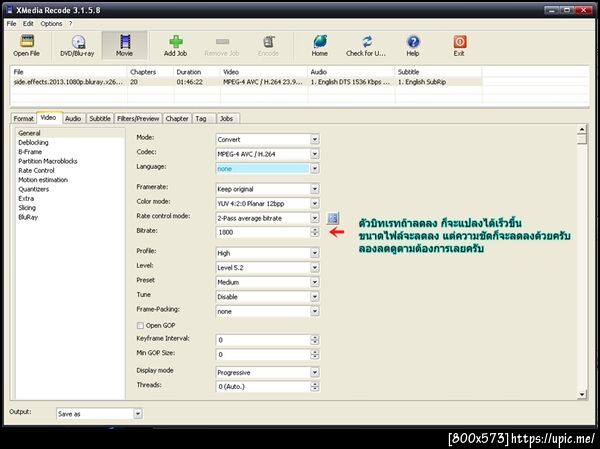Click the Min GOP Size field
This screenshot has height=449, width=600.
pyautogui.click(x=263, y=354)
